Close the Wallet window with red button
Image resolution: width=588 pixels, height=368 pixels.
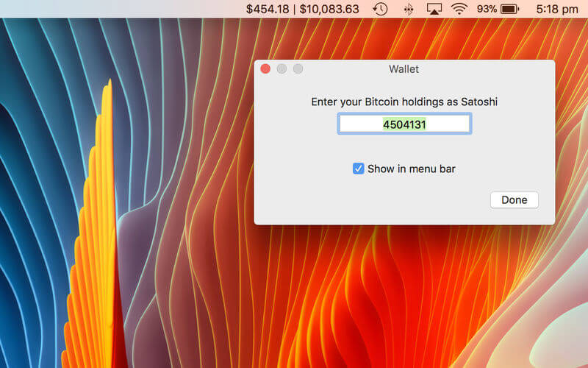point(265,68)
